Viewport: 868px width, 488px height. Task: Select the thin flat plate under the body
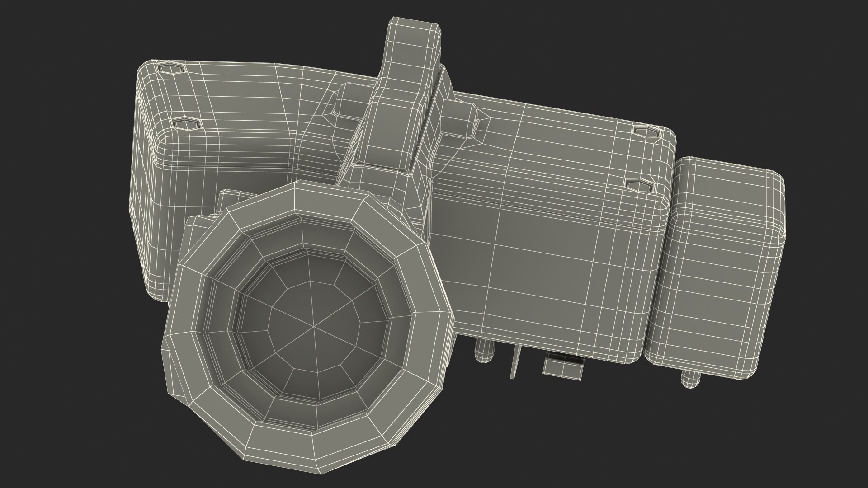click(x=516, y=361)
